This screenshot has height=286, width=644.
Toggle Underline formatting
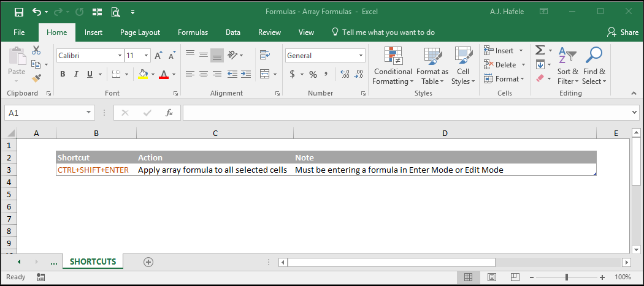90,74
